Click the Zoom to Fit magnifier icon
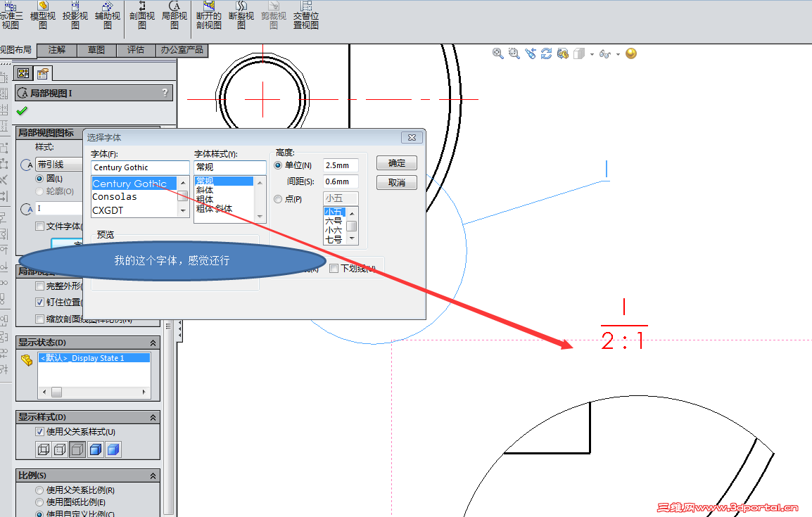Image resolution: width=812 pixels, height=517 pixels. click(x=497, y=53)
